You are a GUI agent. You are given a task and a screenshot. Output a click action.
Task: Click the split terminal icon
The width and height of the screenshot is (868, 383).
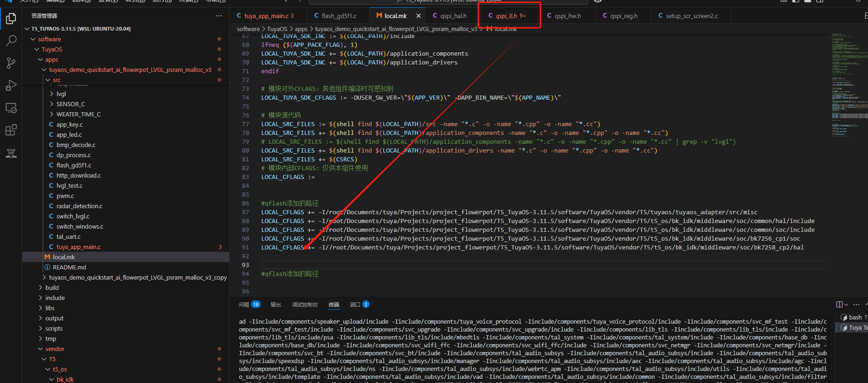tap(840, 305)
